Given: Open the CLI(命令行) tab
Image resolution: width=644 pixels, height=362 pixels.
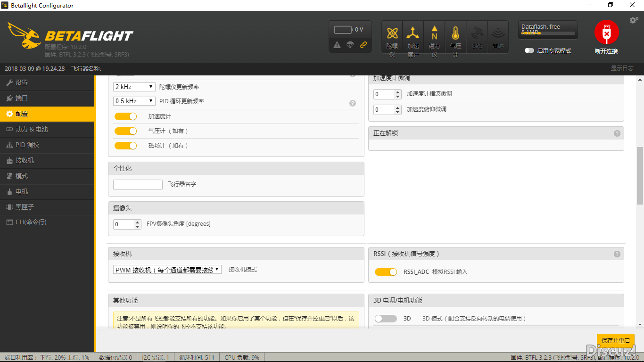Looking at the screenshot, I should [x=47, y=222].
